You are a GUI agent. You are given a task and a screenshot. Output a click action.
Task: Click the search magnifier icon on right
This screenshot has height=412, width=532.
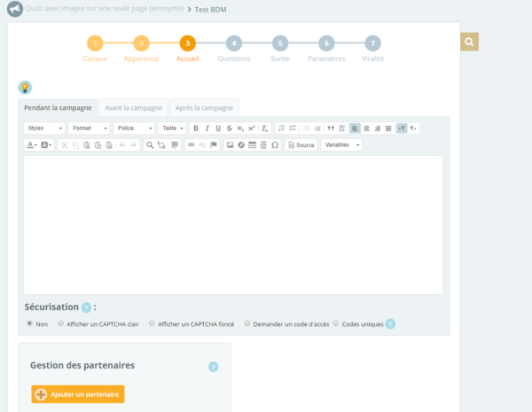(470, 42)
